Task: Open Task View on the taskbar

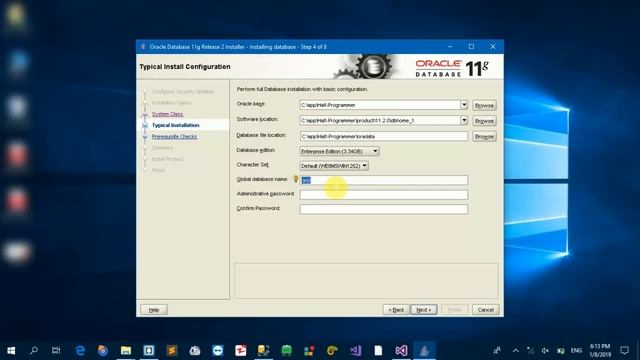Action: 56,350
